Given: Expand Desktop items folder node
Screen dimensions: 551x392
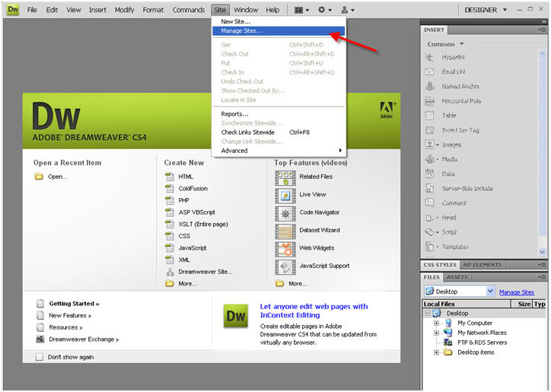Looking at the screenshot, I should pos(436,352).
